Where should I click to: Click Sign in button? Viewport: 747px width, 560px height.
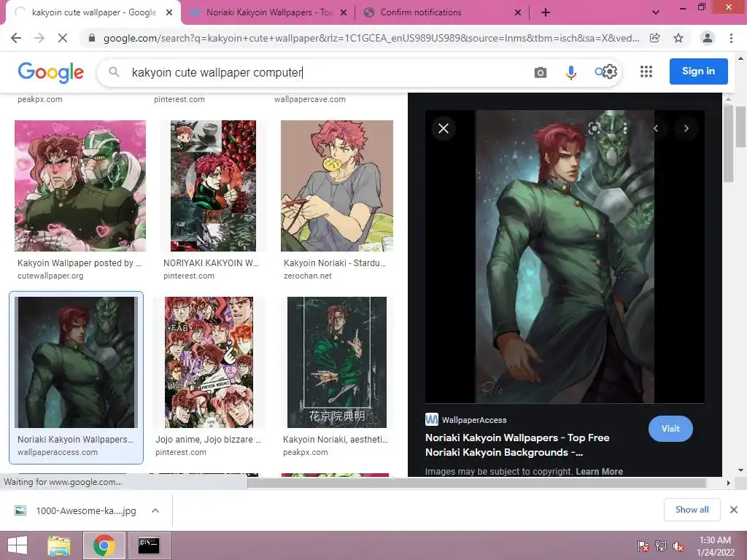[x=698, y=71]
